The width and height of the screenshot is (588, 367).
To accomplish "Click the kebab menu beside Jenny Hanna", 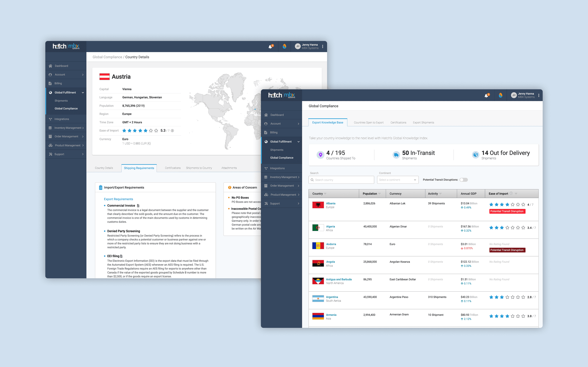I will tap(539, 95).
